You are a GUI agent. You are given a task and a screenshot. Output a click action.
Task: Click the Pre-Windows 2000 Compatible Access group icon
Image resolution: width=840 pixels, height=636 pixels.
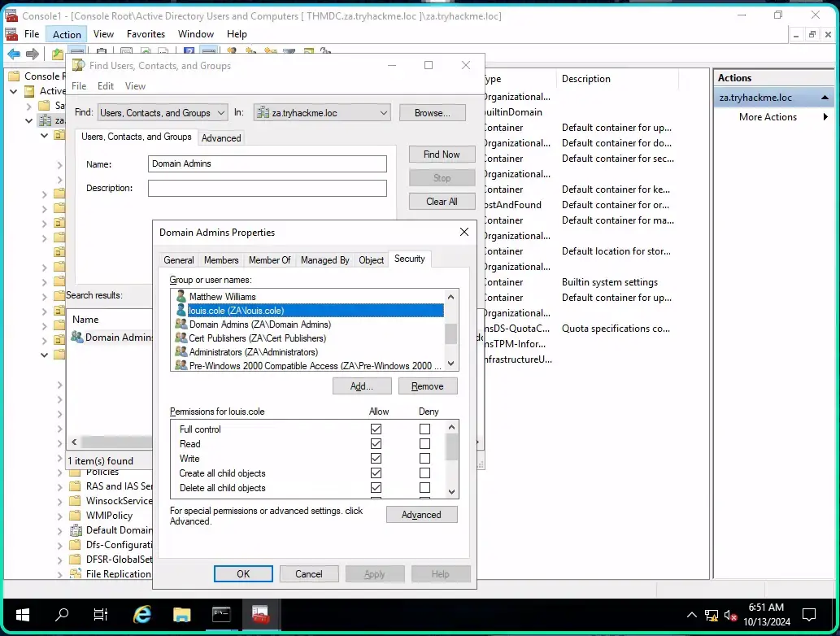[x=181, y=365]
